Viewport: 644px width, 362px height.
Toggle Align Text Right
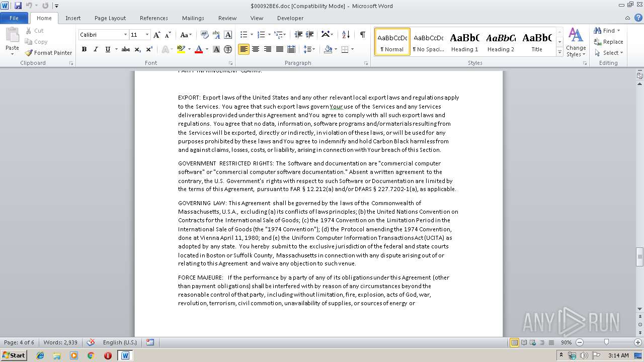268,49
